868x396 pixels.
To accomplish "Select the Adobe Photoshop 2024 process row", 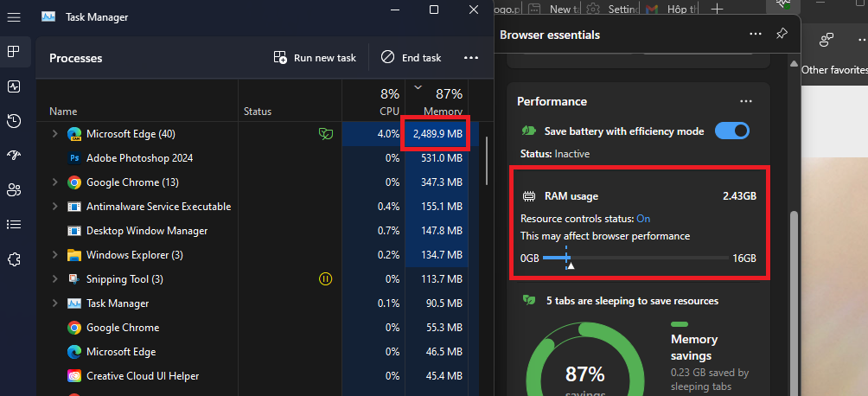I will pos(259,158).
